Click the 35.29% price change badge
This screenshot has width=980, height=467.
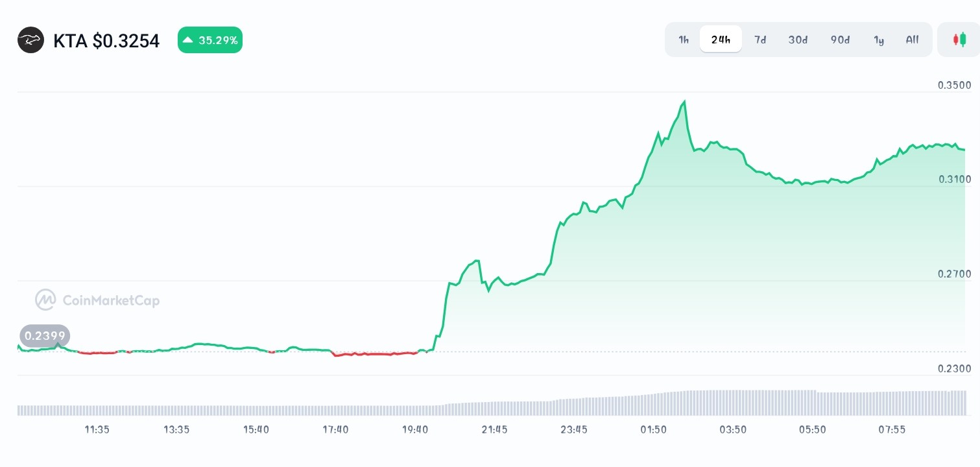(210, 40)
